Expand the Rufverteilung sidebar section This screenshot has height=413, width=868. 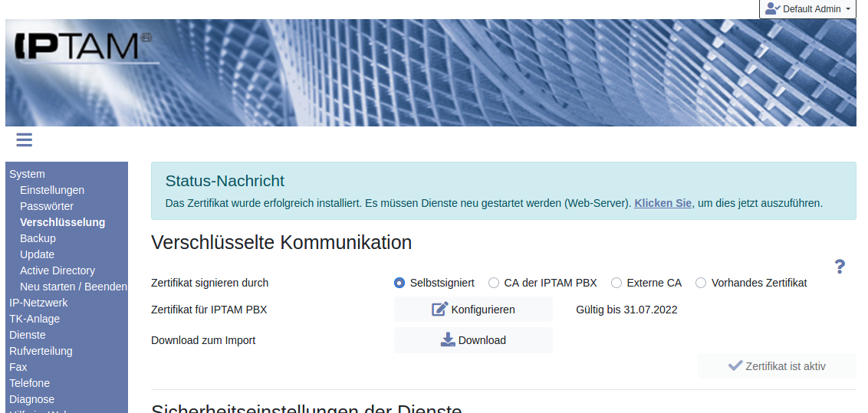[x=41, y=351]
